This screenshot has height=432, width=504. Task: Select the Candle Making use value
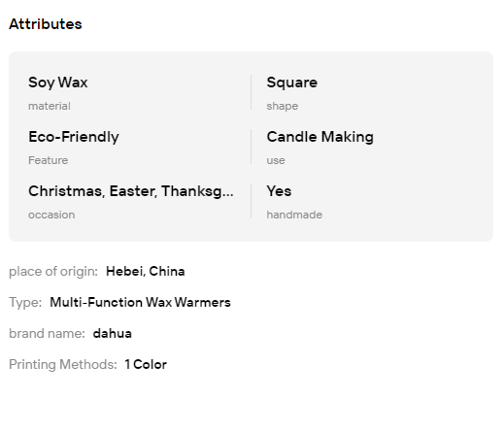point(320,137)
